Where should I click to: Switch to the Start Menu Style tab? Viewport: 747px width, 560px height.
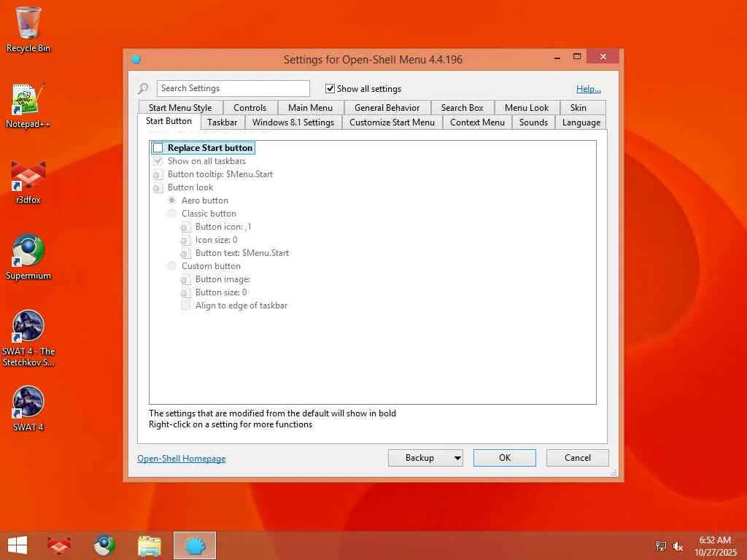(180, 108)
